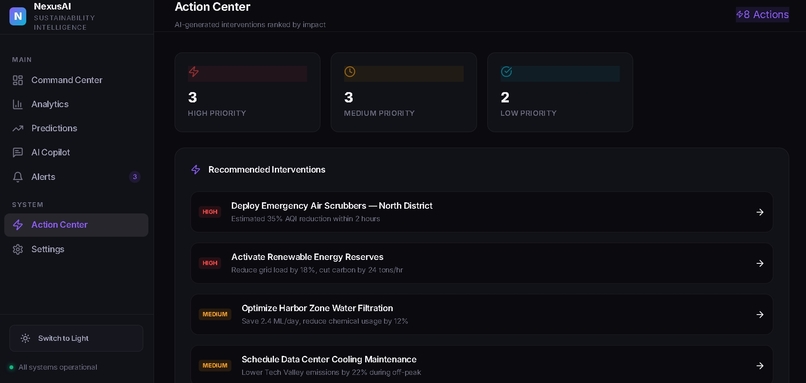The height and width of the screenshot is (383, 806).
Task: Click the HIGH tag on Renewable Energy row
Action: pyautogui.click(x=210, y=263)
